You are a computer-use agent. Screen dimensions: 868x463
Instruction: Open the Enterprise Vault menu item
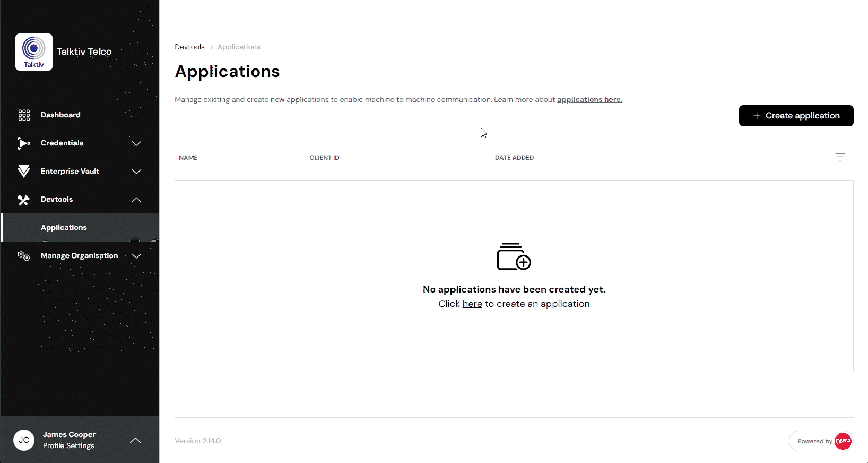pos(70,171)
